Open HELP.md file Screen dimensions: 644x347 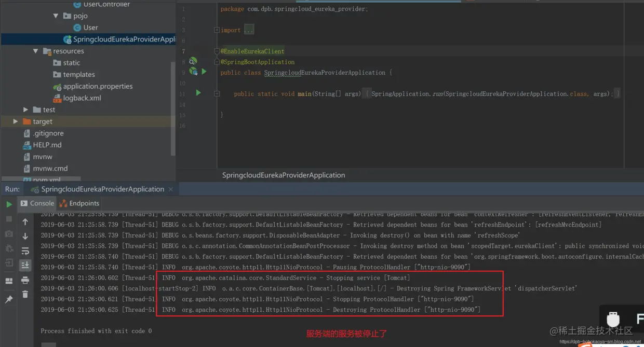47,145
